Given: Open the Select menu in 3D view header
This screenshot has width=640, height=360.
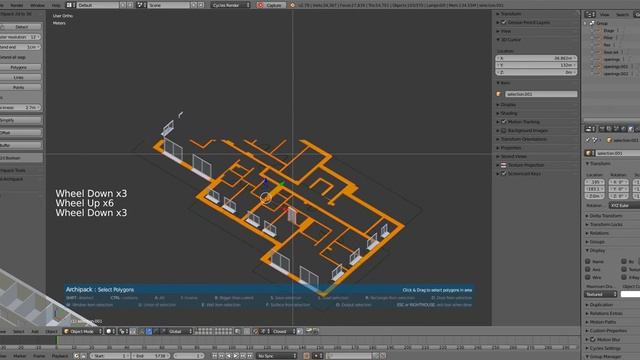Looking at the screenshot, I should (19, 331).
